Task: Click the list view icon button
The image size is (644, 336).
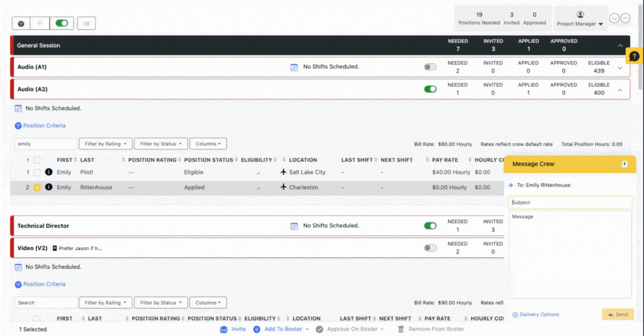Action: [86, 24]
